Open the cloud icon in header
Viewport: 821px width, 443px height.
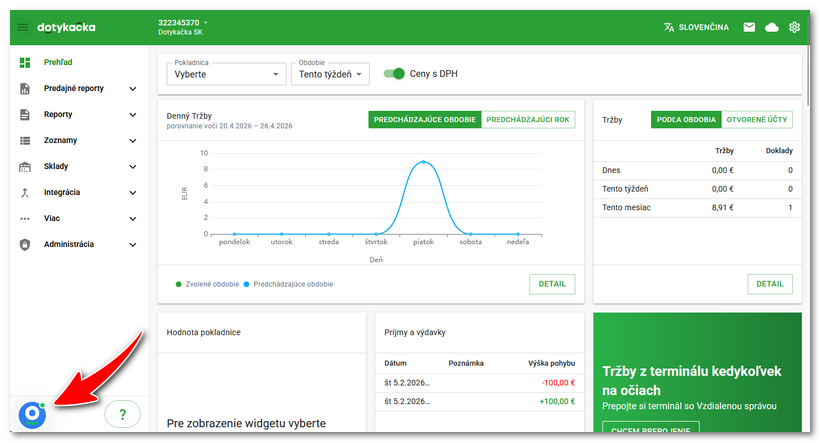click(772, 27)
